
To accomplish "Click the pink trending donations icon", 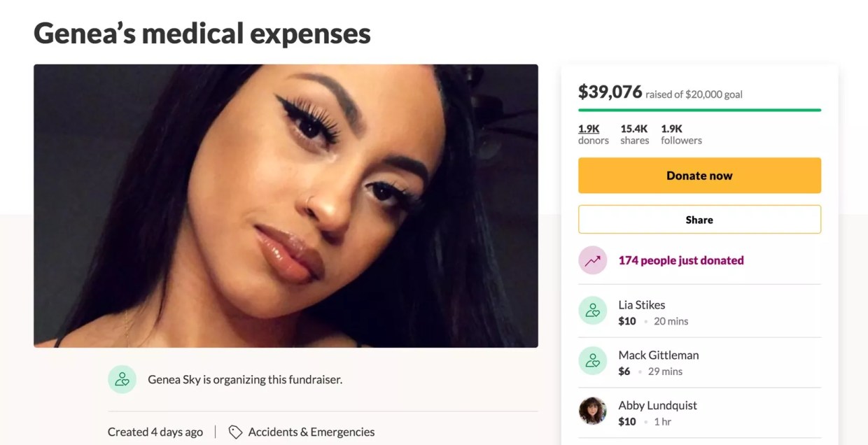I will coord(593,260).
